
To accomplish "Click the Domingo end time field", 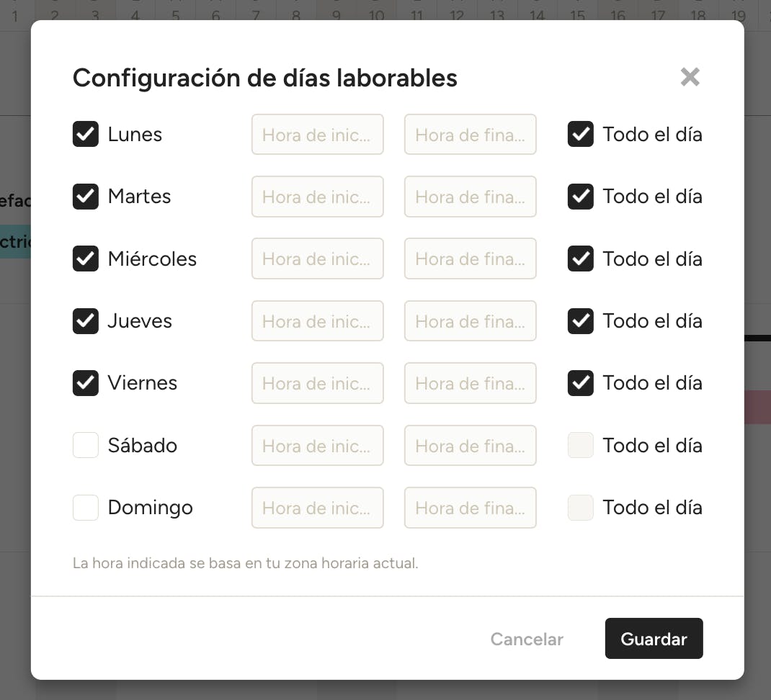I will tap(470, 507).
